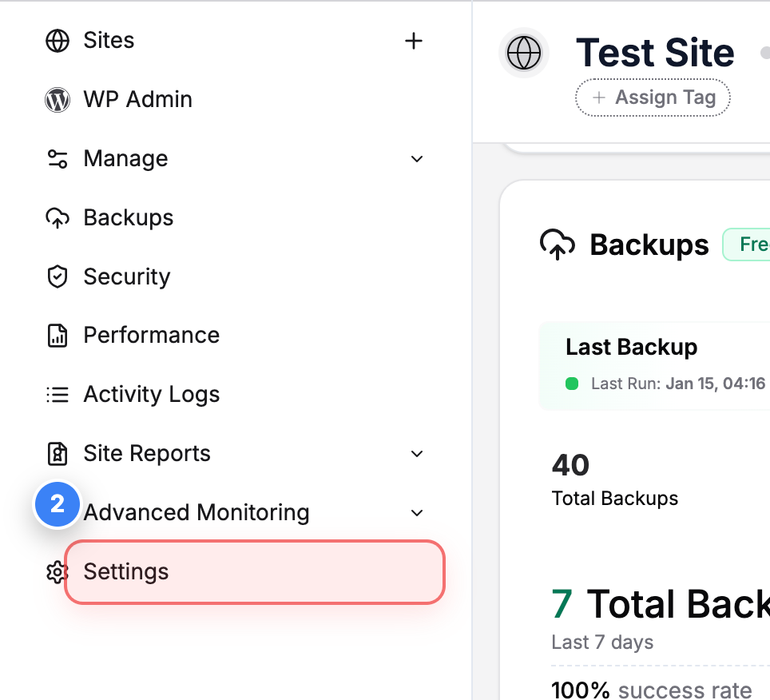Select Advanced Monitoring in the sidebar
Viewport: 770px width, 700px height.
[196, 512]
